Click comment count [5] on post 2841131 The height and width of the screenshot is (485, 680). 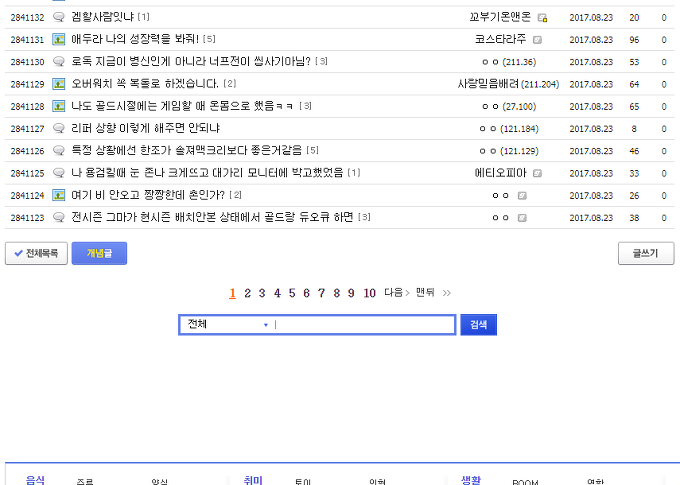(x=209, y=39)
